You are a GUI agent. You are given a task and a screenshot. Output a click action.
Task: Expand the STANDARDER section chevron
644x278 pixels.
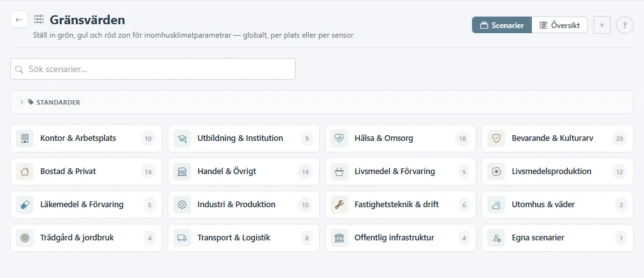click(x=22, y=102)
